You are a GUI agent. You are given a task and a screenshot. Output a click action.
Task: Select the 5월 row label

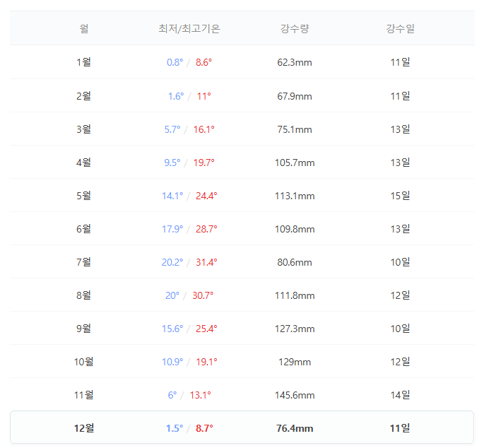pyautogui.click(x=83, y=196)
